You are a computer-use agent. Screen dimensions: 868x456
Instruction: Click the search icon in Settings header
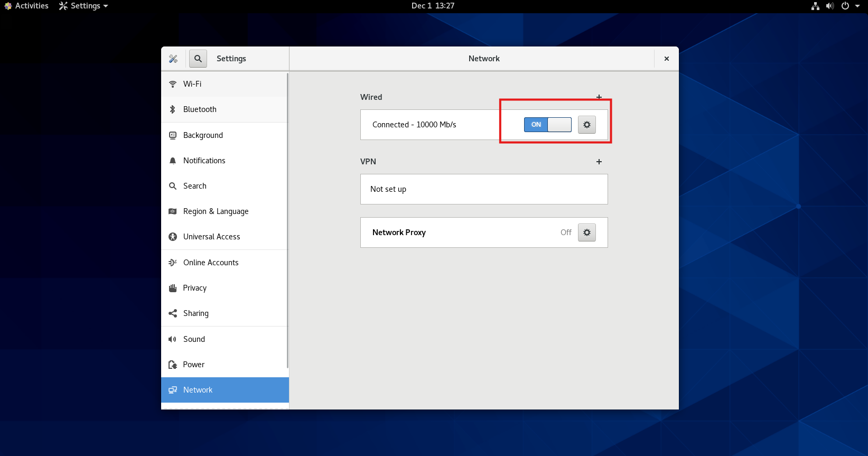(x=198, y=59)
